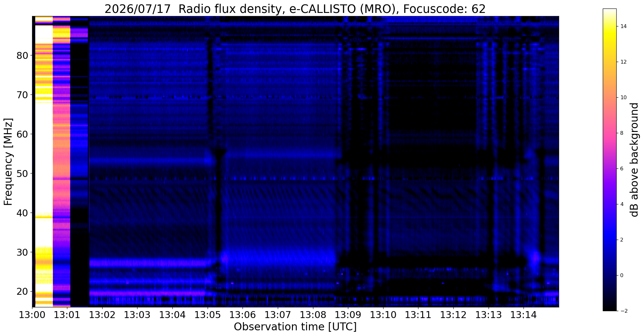Click the colorbar tick label 4

pos(621,204)
